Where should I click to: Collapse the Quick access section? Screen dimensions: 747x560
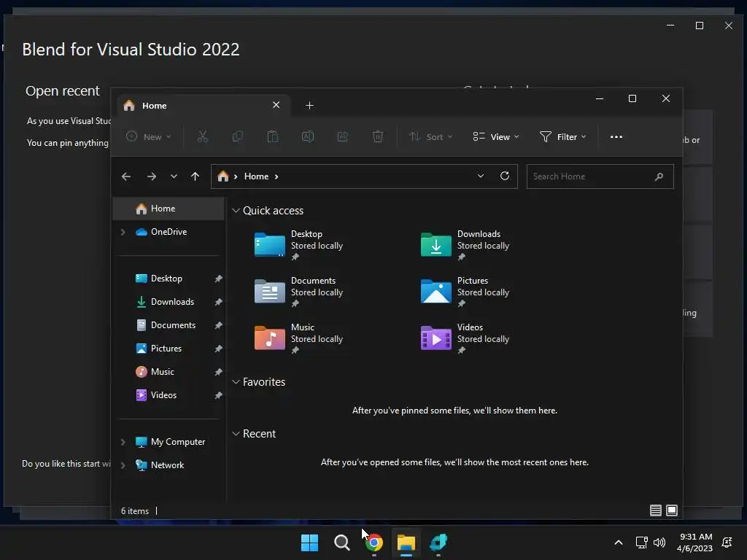click(x=236, y=211)
